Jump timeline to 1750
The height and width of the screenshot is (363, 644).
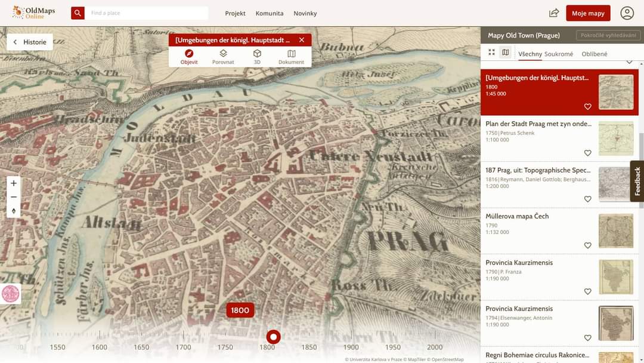pos(225,347)
